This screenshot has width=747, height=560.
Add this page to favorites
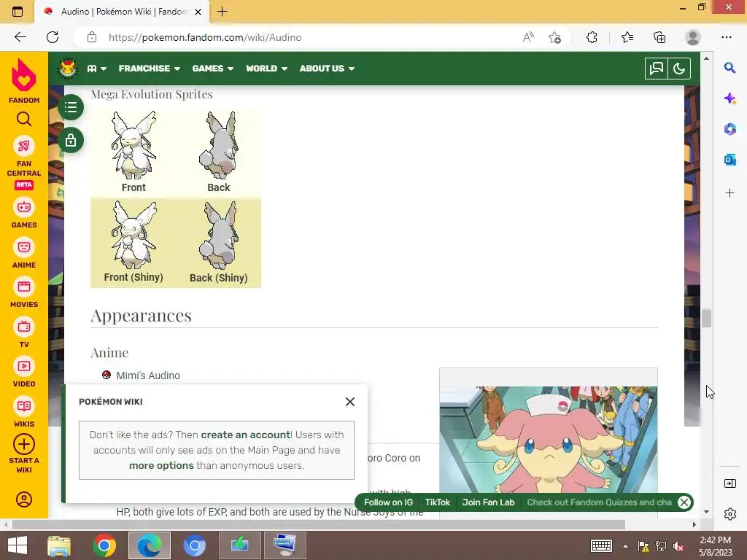pos(554,37)
